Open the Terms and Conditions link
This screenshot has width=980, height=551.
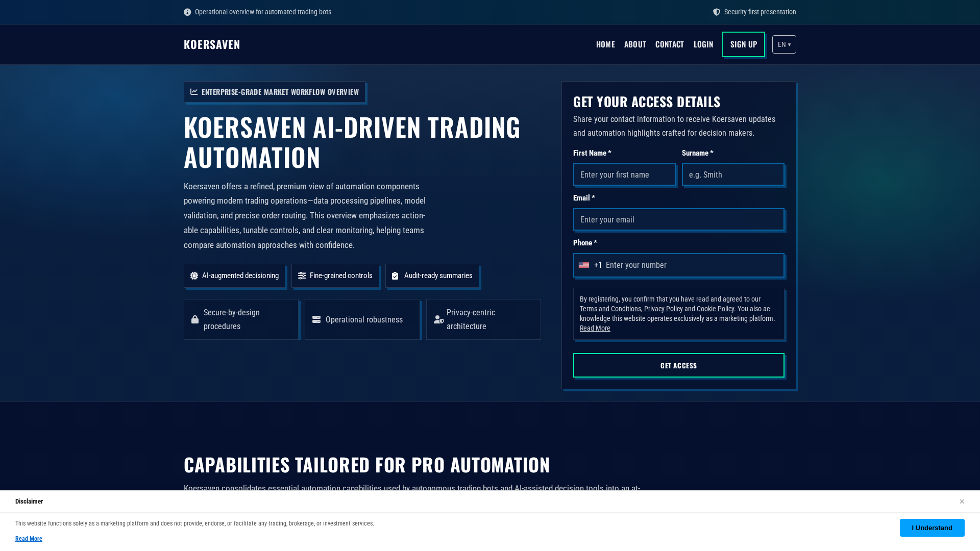click(x=610, y=309)
